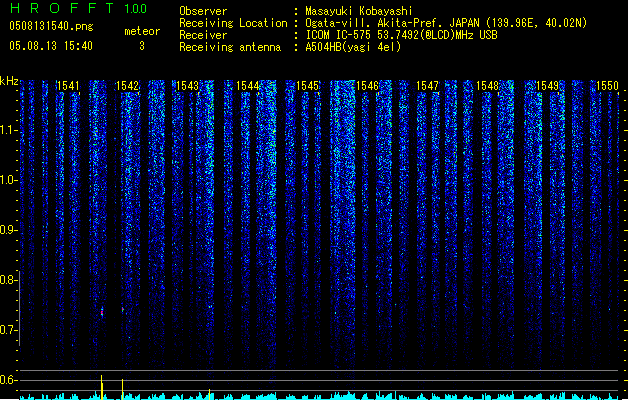629x400 pixels.
Task: Click the 1548 time marker
Action: coord(487,86)
